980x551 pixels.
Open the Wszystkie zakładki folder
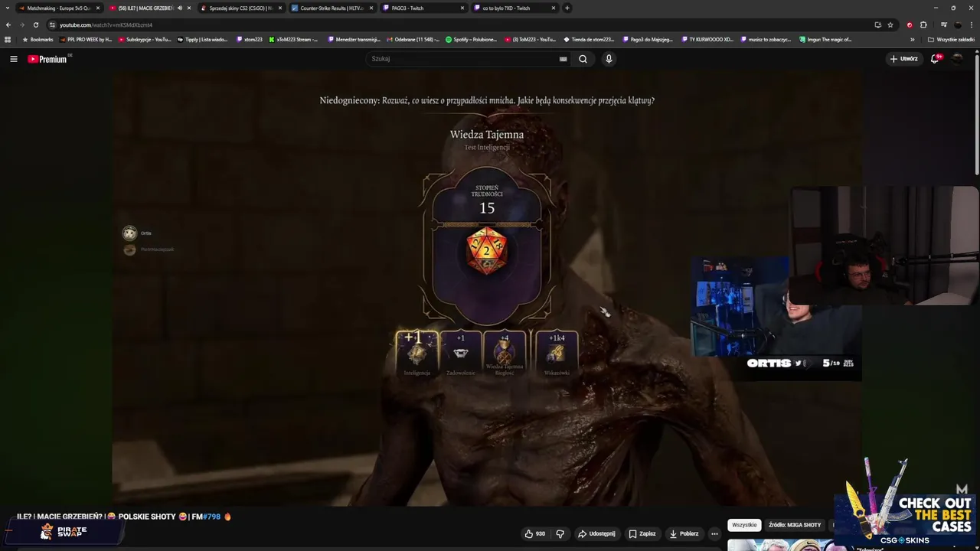click(x=951, y=39)
